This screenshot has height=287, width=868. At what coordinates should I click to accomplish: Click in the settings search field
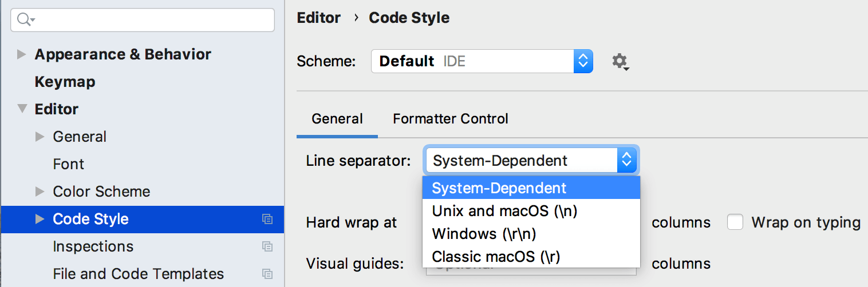[149, 20]
